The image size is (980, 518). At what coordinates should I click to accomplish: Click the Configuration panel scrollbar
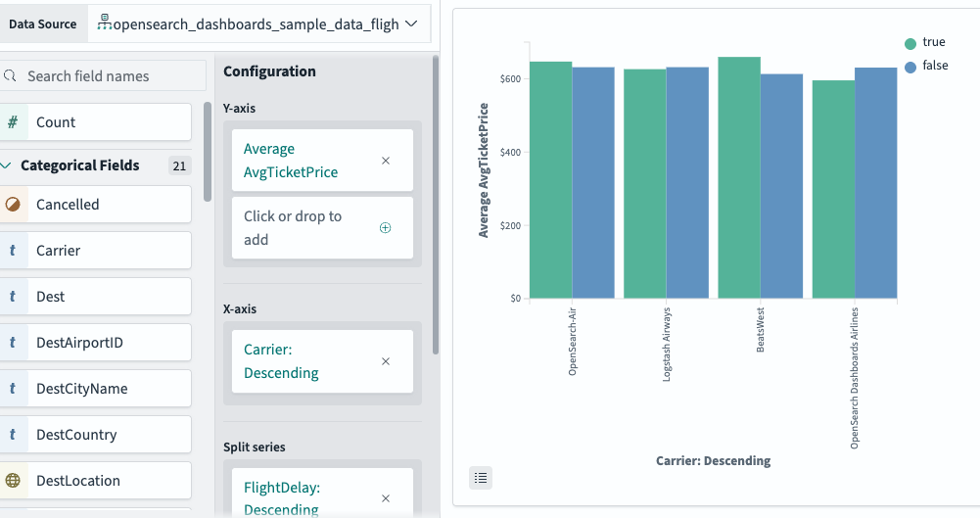436,205
